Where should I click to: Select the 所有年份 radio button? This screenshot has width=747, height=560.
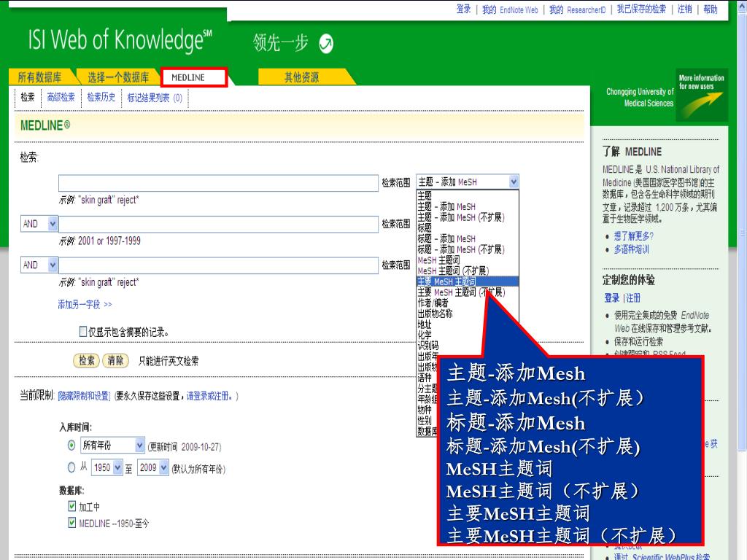(x=71, y=446)
